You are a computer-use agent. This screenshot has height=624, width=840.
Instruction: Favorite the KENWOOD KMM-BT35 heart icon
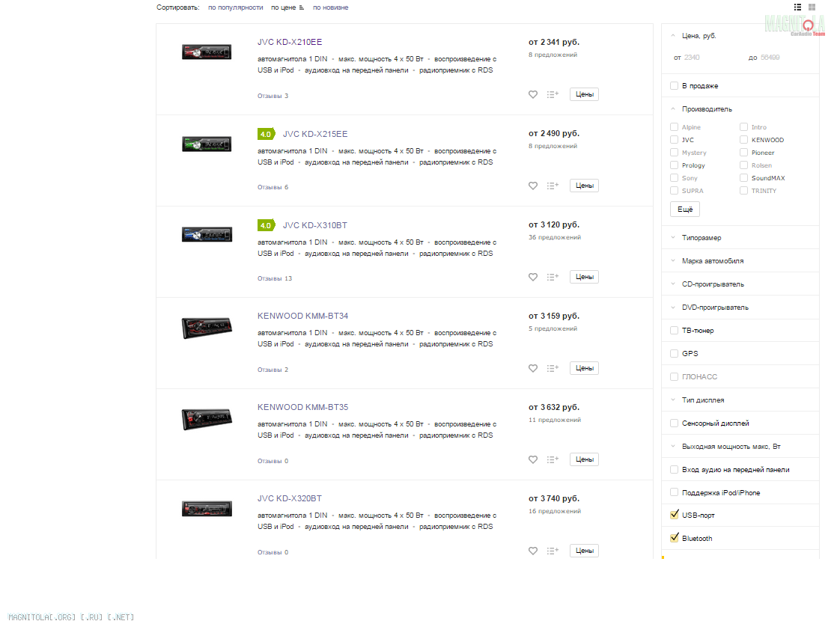click(x=533, y=459)
